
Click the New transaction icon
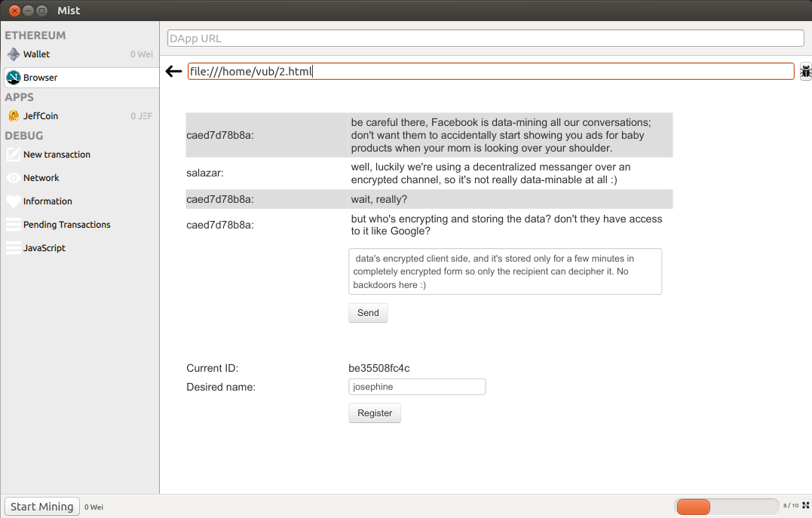click(13, 155)
